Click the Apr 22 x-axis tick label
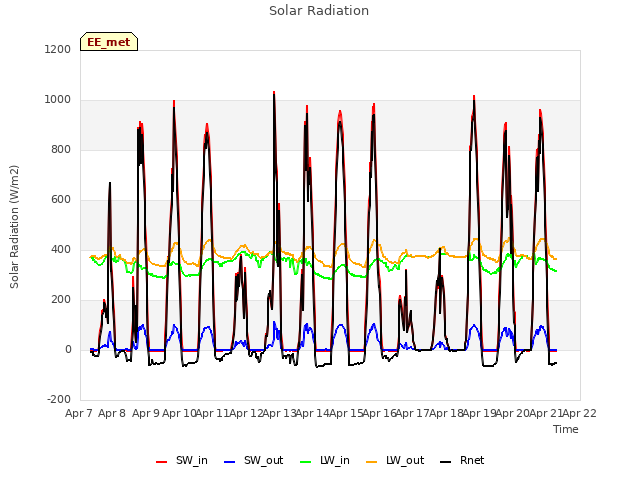 [x=580, y=413]
